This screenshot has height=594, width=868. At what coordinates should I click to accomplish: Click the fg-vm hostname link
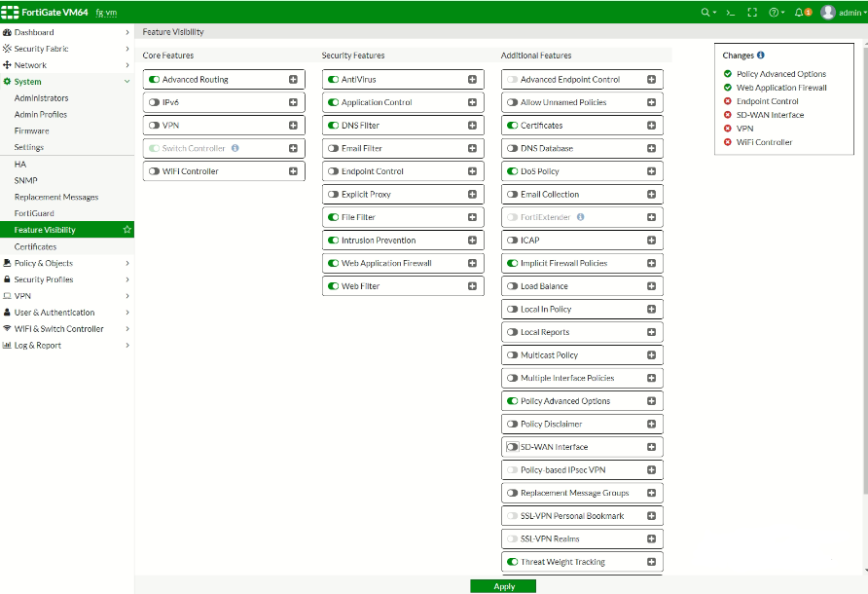pyautogui.click(x=106, y=13)
